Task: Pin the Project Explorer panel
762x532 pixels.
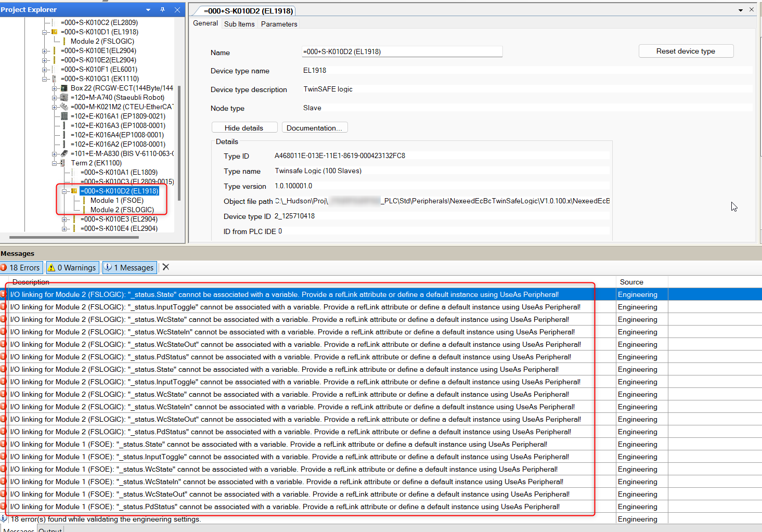Action: click(163, 9)
